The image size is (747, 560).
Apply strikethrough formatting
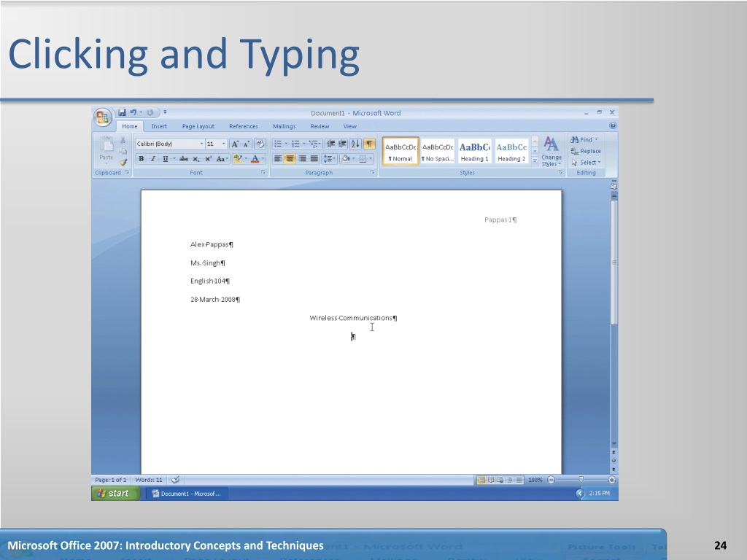[x=184, y=159]
